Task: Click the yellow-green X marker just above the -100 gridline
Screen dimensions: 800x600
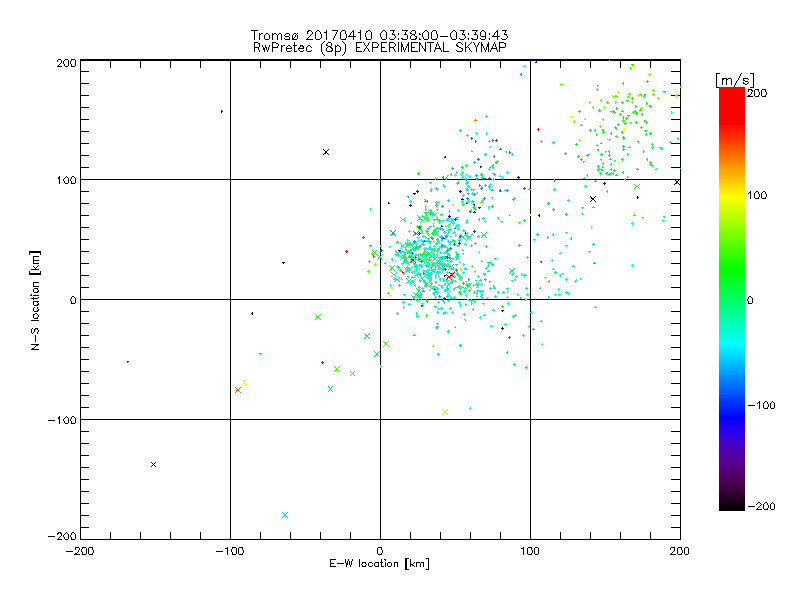Action: click(x=445, y=412)
